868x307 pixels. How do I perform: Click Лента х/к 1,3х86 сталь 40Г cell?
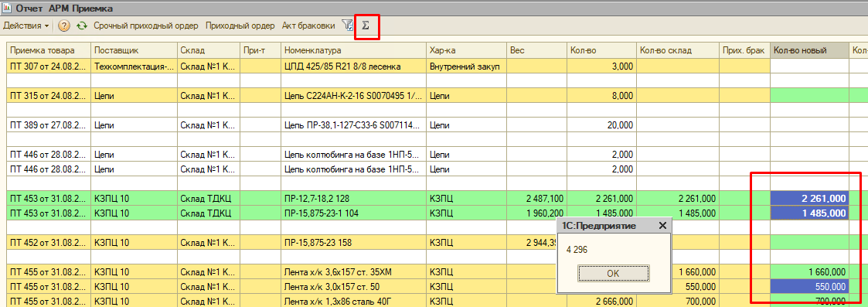pos(353,301)
